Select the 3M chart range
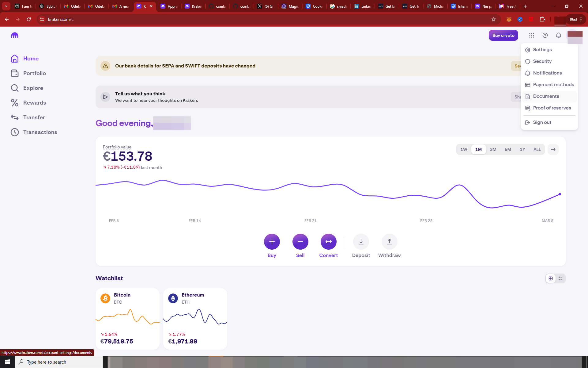This screenshot has width=588, height=368. 493,149
